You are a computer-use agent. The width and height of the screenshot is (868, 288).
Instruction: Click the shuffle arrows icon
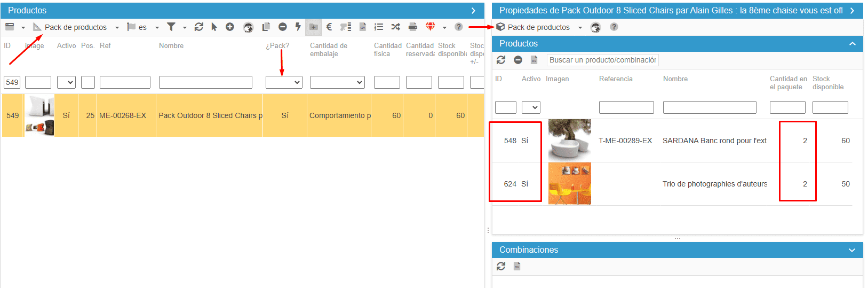click(395, 27)
